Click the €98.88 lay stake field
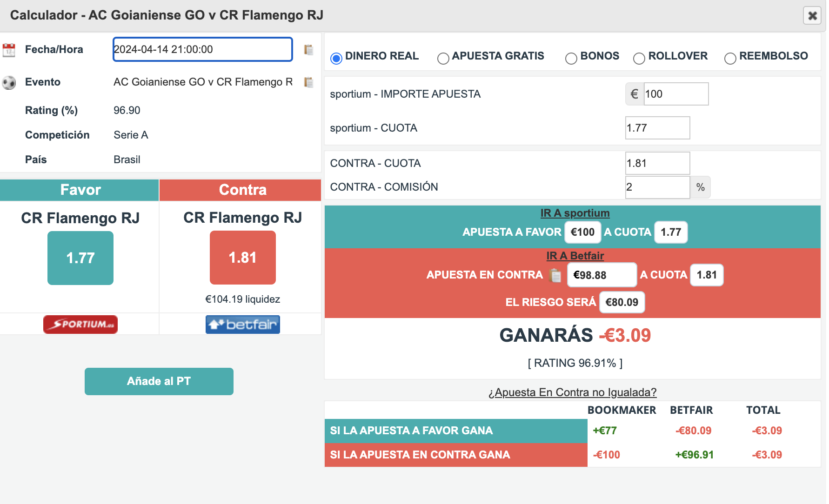The image size is (829, 504). (602, 275)
